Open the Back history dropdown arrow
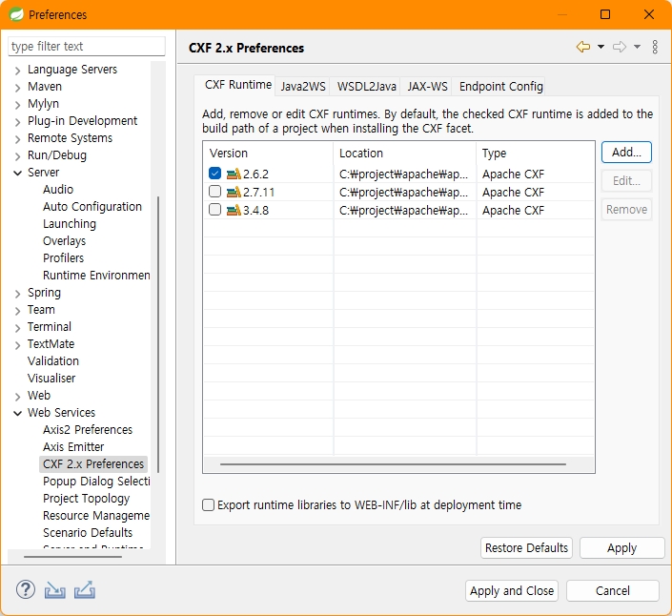Viewport: 672px width, 616px height. 601,47
